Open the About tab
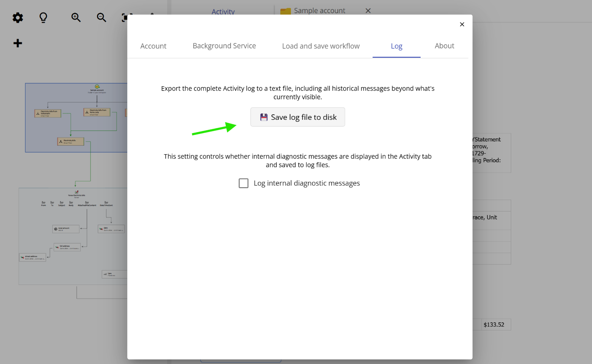Viewport: 592px width, 364px height. (444, 46)
